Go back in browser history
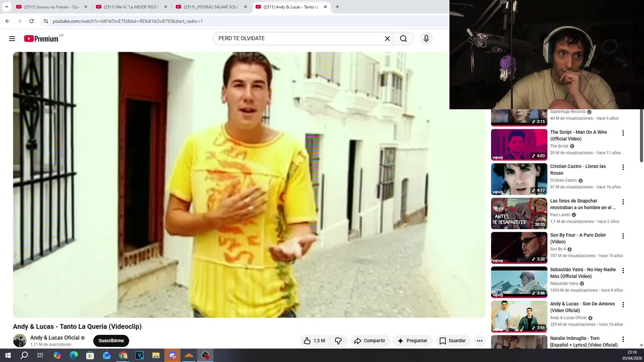 tap(7, 21)
